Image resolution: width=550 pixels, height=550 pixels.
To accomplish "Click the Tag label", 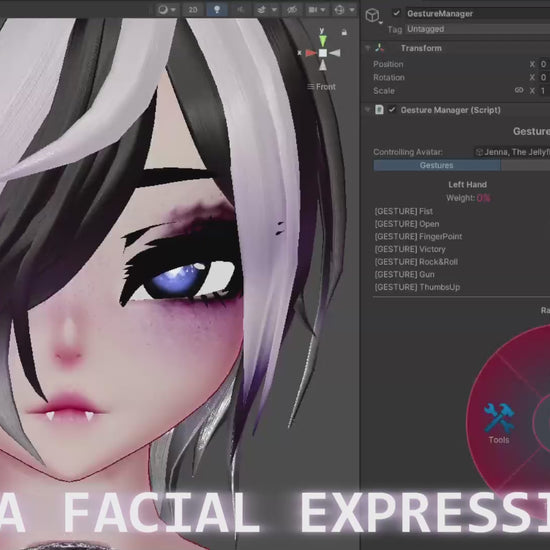I will 395,29.
